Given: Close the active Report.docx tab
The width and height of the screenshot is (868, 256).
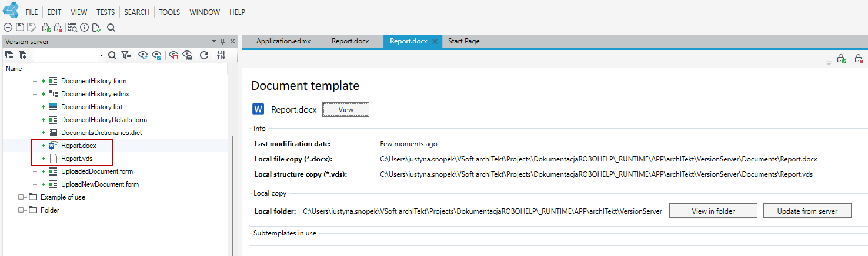Looking at the screenshot, I should point(435,42).
